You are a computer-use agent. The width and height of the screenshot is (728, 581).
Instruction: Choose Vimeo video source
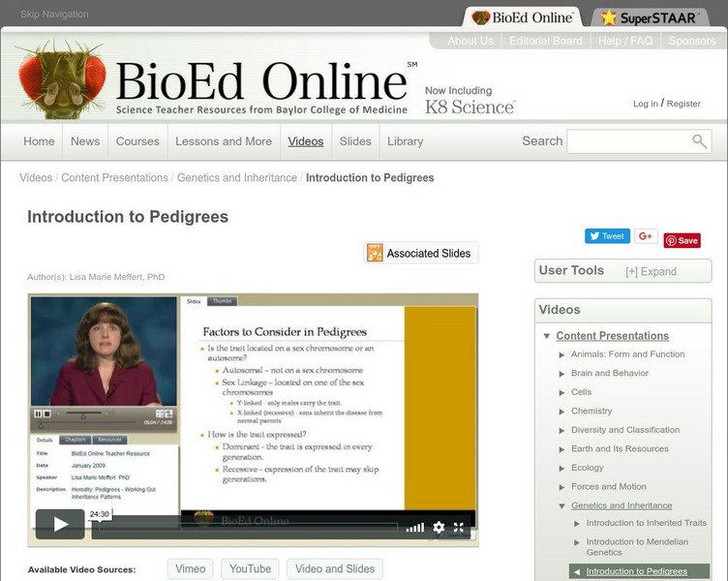coord(191,569)
